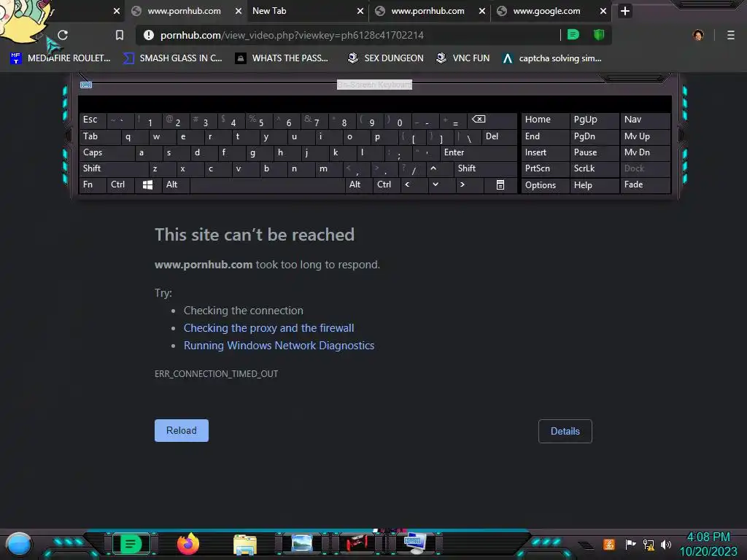Click the green shield extension icon
The height and width of the screenshot is (560, 747).
point(599,35)
